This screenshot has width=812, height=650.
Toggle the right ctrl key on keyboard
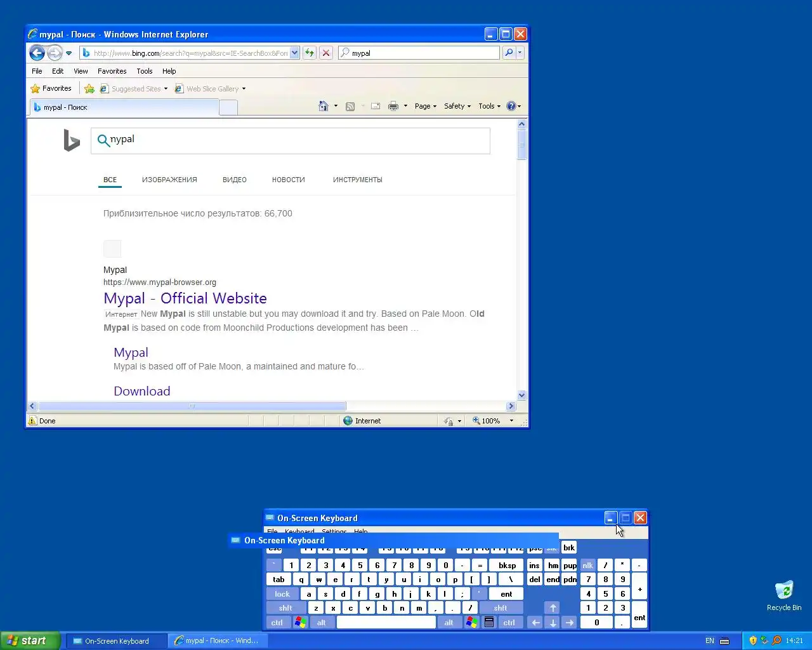(x=509, y=623)
